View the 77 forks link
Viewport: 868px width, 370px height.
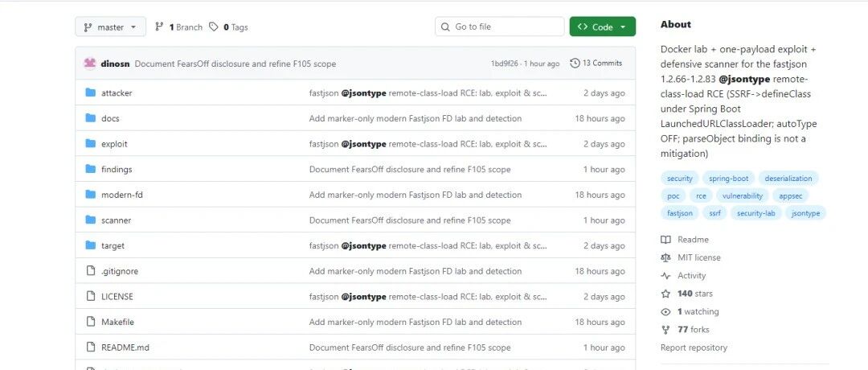pos(693,330)
